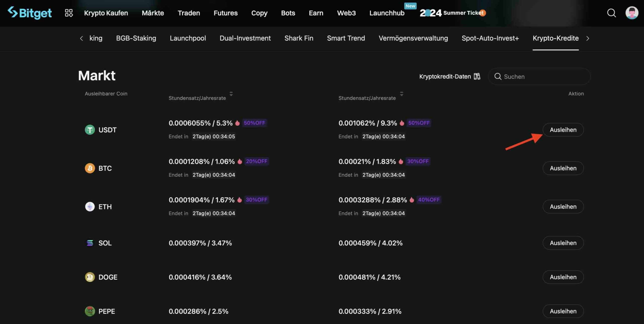Viewport: 644px width, 324px height.
Task: Open Copy menu
Action: (259, 13)
